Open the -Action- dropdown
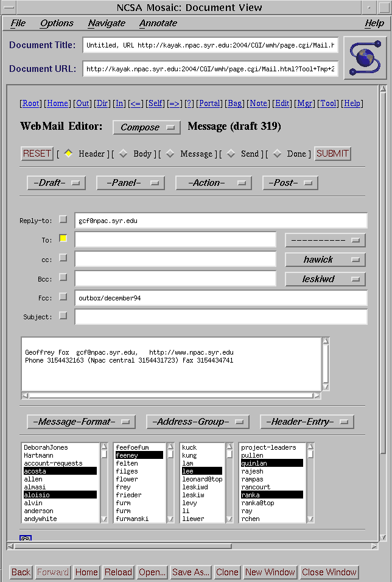The image size is (392, 582). tap(214, 183)
